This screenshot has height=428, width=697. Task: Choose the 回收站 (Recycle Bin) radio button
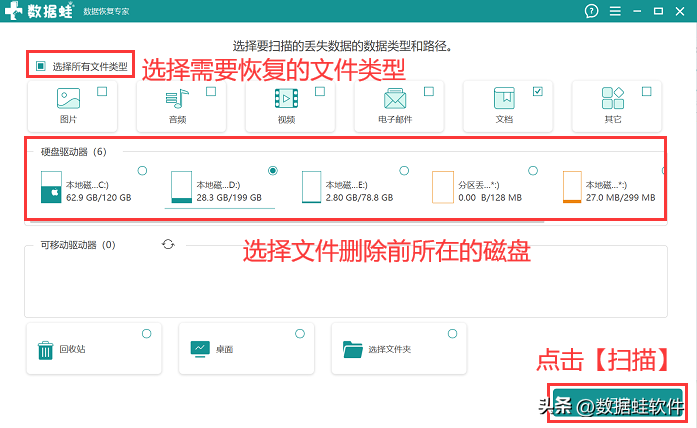pyautogui.click(x=146, y=333)
